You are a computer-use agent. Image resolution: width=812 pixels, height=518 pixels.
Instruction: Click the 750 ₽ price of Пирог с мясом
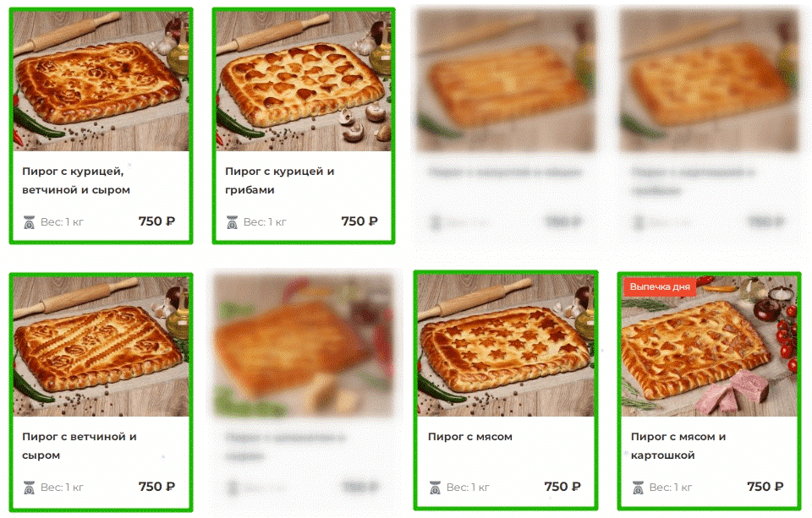tap(562, 487)
